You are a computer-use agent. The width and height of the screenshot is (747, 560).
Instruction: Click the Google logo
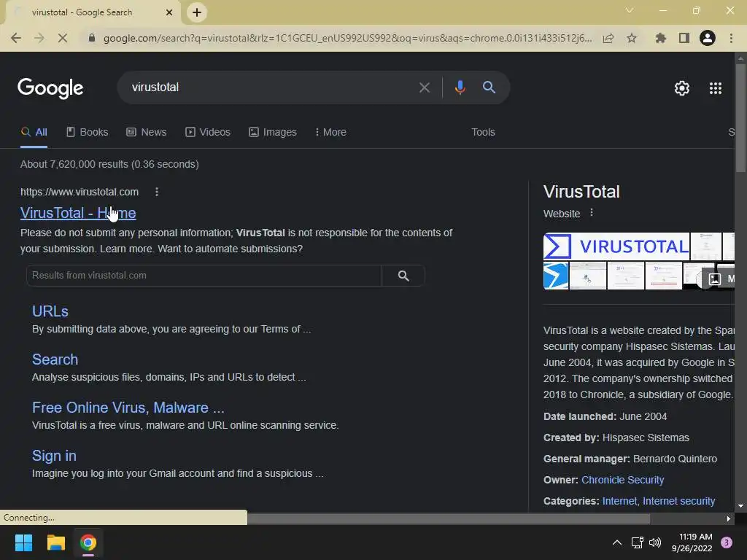50,88
